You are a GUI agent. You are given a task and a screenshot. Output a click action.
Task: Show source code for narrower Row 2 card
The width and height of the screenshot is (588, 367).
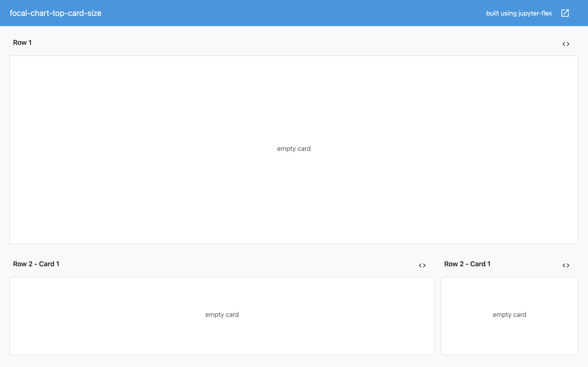[566, 265]
